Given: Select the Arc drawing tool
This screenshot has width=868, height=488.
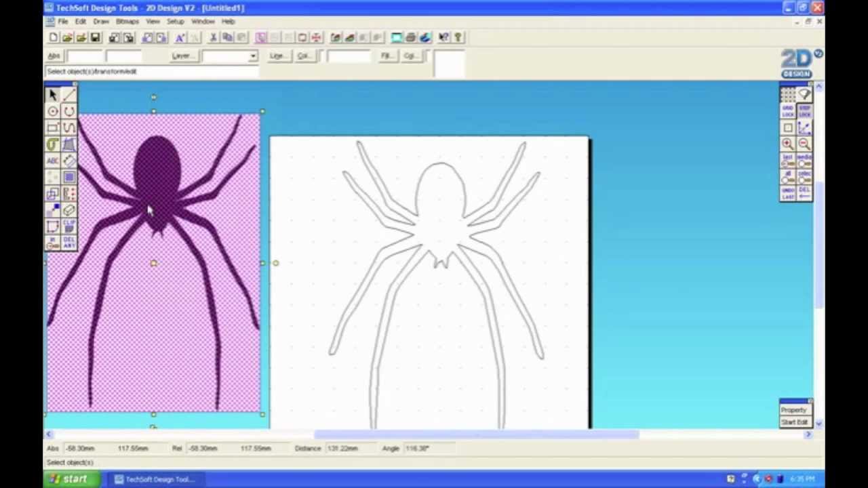Looking at the screenshot, I should 69,111.
